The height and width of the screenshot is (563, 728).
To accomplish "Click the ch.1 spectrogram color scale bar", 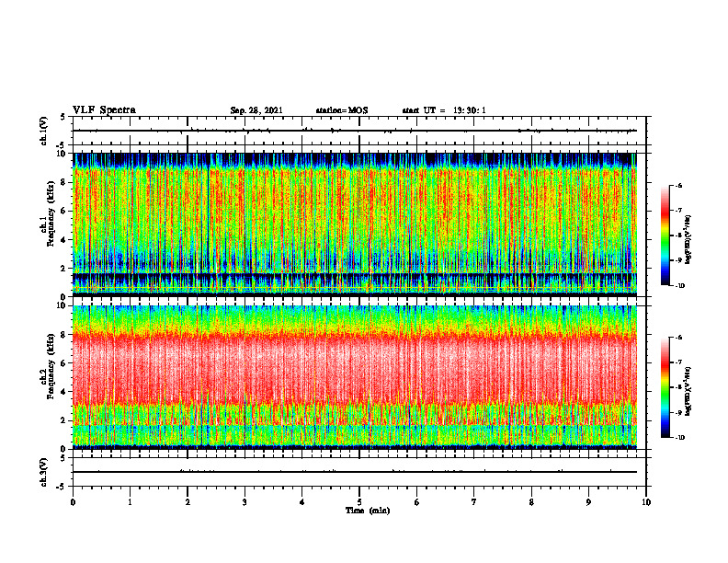I will coord(665,236).
